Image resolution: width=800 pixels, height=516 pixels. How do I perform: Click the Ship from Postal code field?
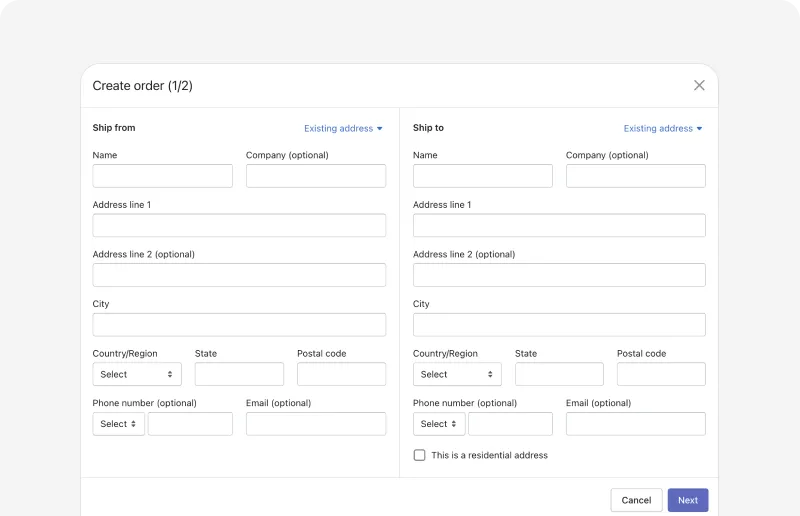point(341,374)
